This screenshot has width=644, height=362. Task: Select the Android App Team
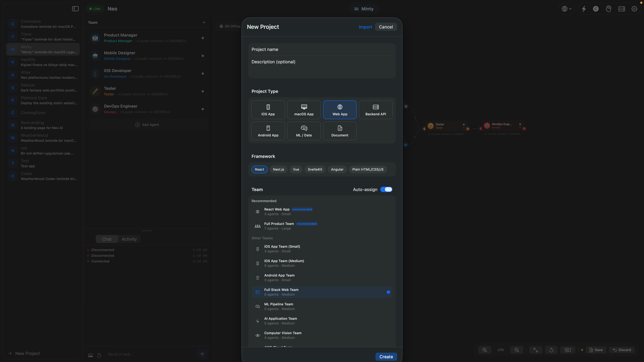tap(322, 278)
